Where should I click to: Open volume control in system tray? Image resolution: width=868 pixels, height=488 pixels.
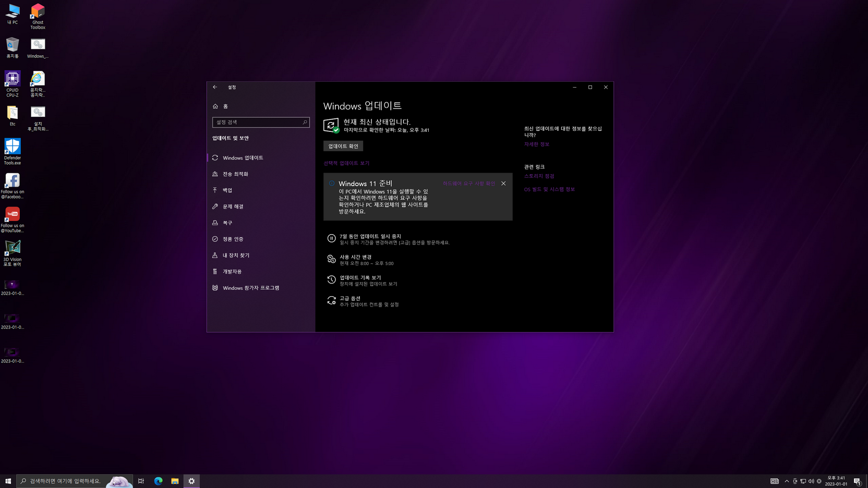click(x=811, y=481)
